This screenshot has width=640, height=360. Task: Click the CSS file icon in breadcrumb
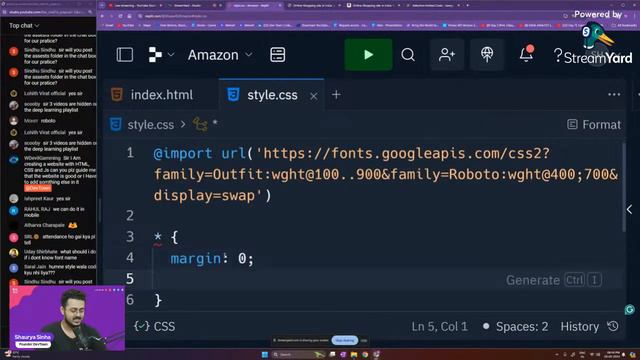click(x=116, y=124)
